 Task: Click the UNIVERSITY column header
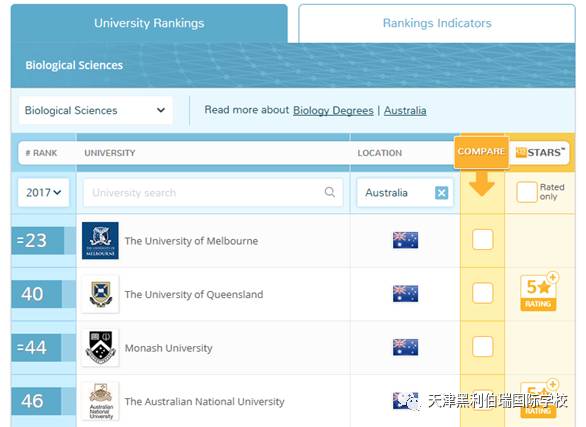(110, 153)
